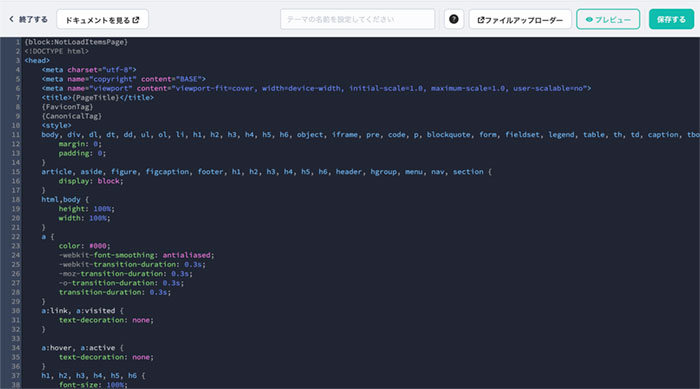Click the margin: 0; line
This screenshot has width=700, height=389.
pos(80,144)
